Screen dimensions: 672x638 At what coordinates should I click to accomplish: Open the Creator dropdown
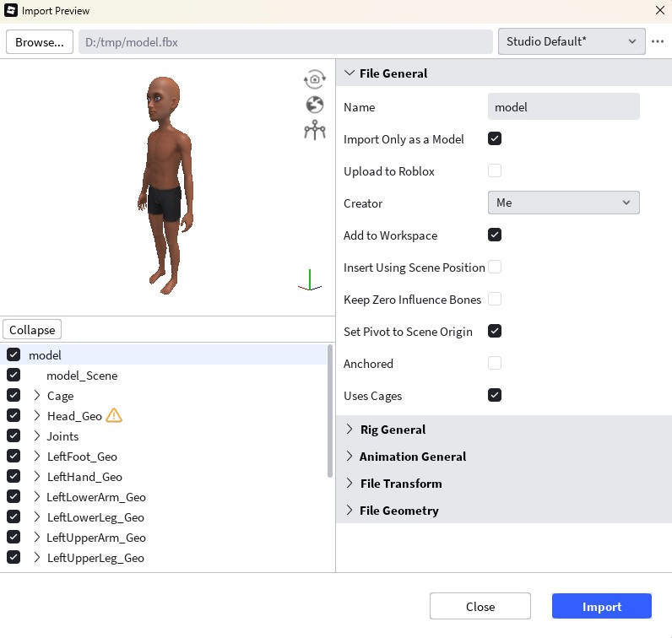point(563,203)
